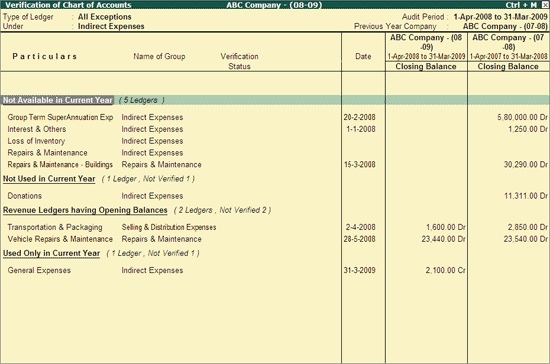Open the 'Revenue Ledgers having Opening Balances' group

pos(85,210)
